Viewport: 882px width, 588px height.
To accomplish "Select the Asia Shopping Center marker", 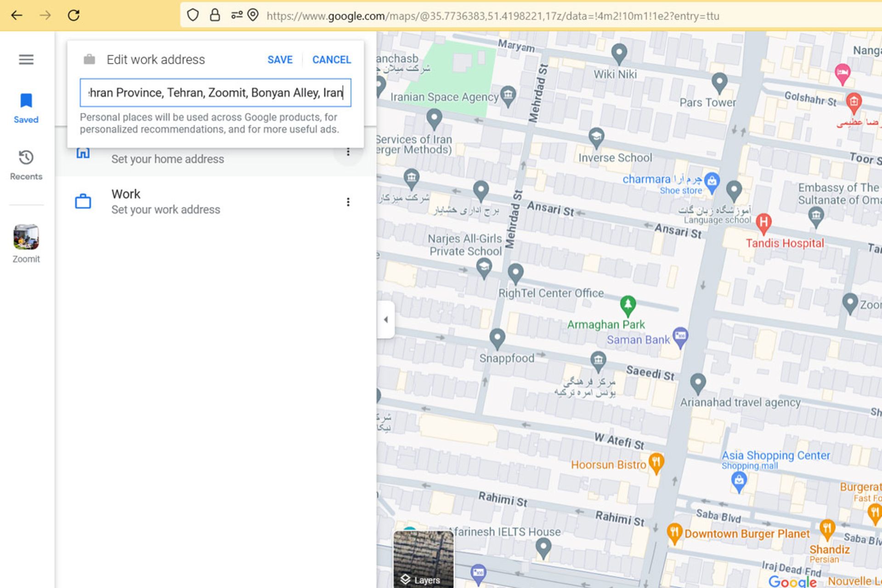I will pyautogui.click(x=739, y=482).
